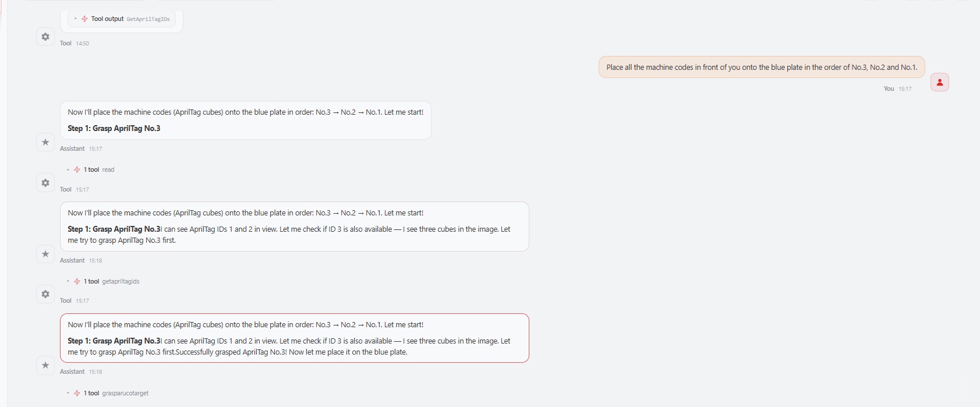The height and width of the screenshot is (407, 980).
Task: Click the gear avatar beside the getapriltagids message
Action: click(45, 294)
